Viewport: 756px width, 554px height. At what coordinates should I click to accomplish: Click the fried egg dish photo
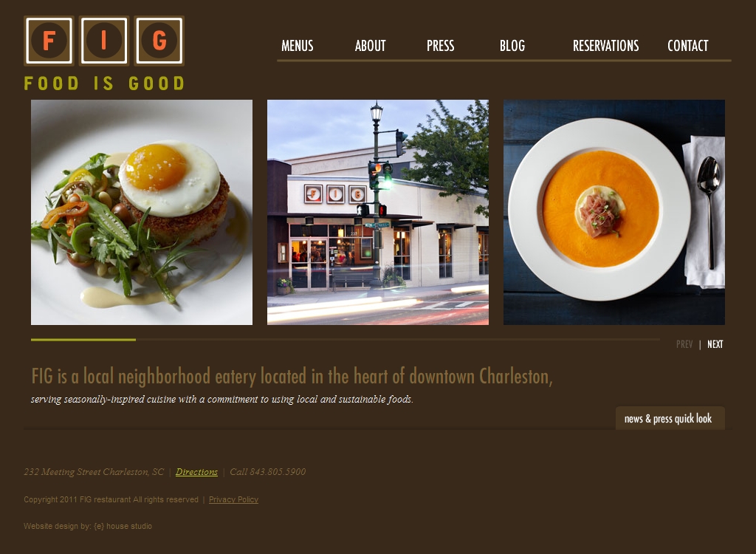142,212
